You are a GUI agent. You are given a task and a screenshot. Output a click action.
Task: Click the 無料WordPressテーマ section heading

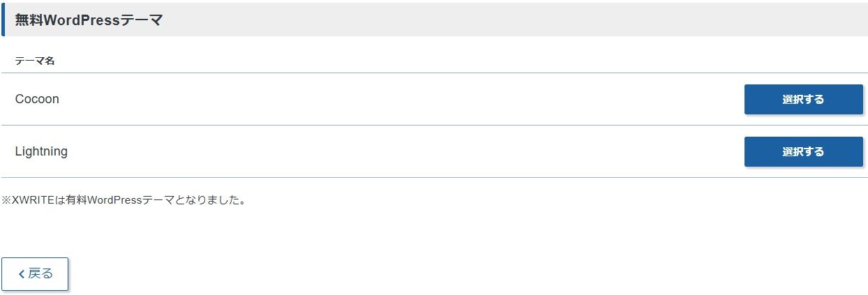[89, 20]
